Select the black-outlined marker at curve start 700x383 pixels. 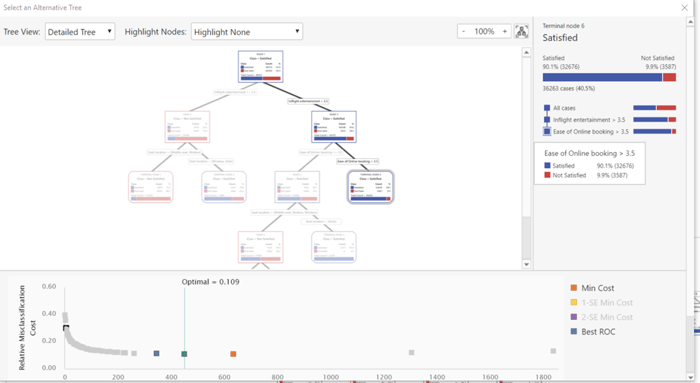point(66,329)
